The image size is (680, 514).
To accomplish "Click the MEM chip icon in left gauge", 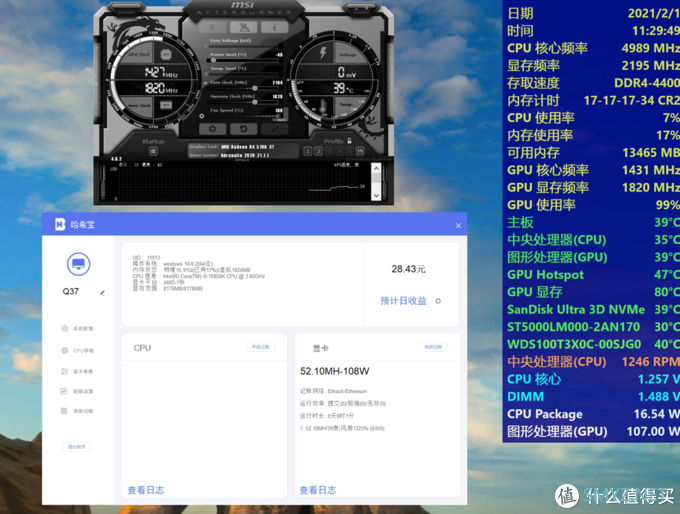I will click(166, 105).
